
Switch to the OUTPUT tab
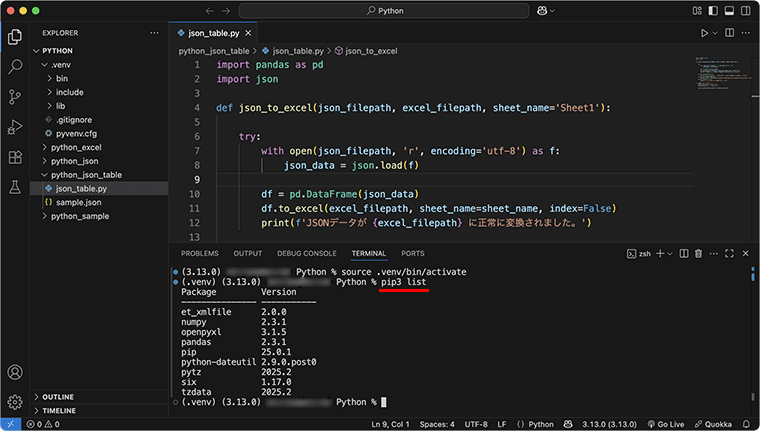[x=248, y=254]
